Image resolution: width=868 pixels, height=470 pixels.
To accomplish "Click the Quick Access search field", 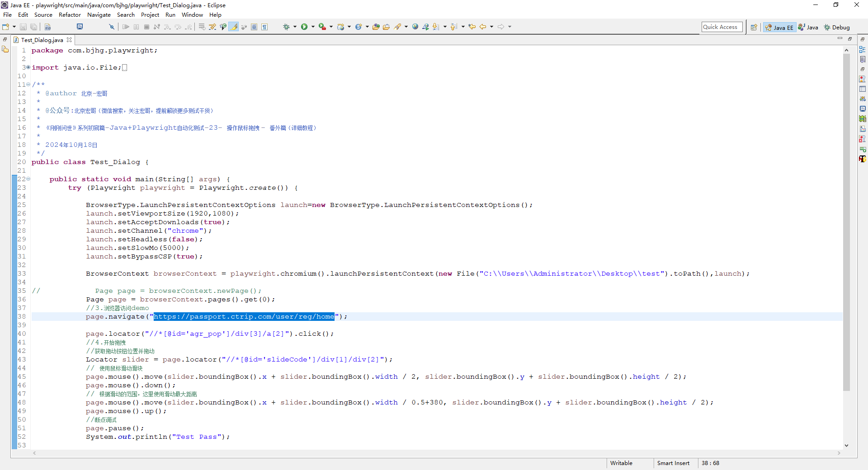I will (x=722, y=27).
